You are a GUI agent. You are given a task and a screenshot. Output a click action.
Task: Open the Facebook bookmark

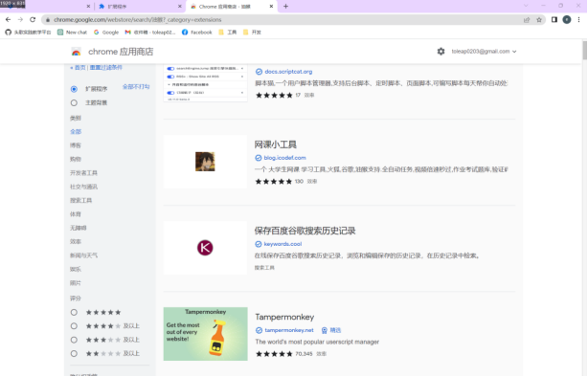pyautogui.click(x=197, y=33)
